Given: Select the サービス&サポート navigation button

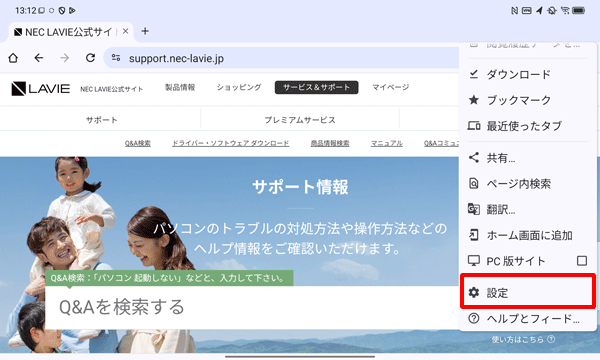Looking at the screenshot, I should pyautogui.click(x=316, y=88).
